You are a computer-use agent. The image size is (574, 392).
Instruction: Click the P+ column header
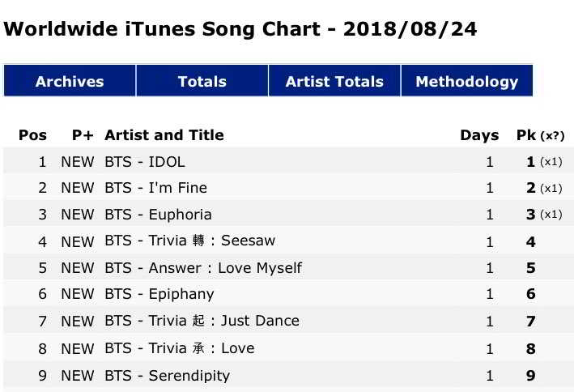click(x=83, y=135)
